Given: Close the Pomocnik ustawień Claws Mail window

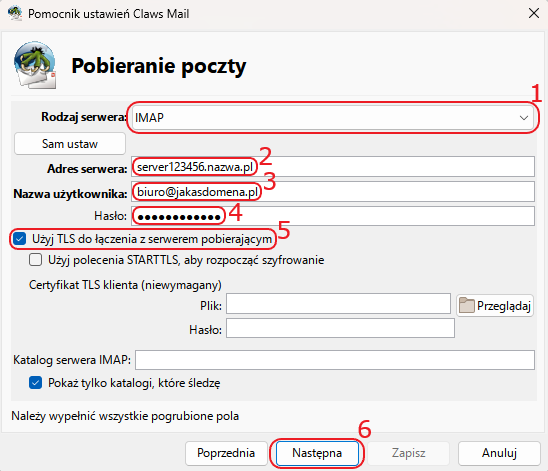Looking at the screenshot, I should click(534, 13).
